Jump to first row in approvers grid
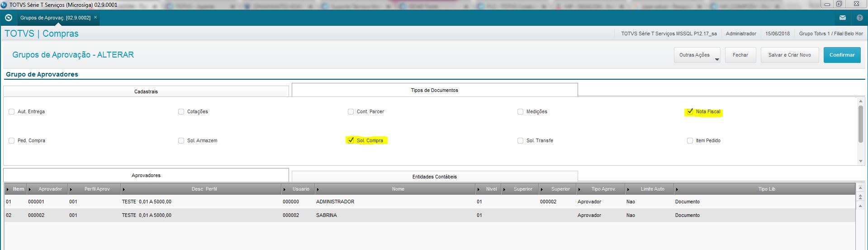Screen dimensions: 868x250 [x=861, y=187]
